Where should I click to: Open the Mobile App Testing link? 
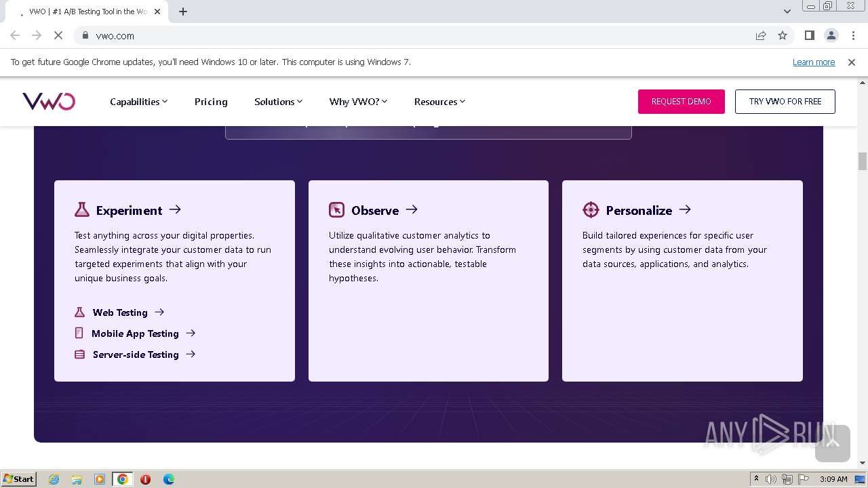pos(135,333)
